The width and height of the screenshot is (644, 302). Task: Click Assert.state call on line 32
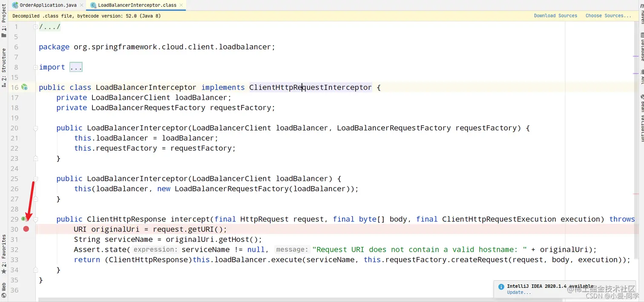[100, 250]
